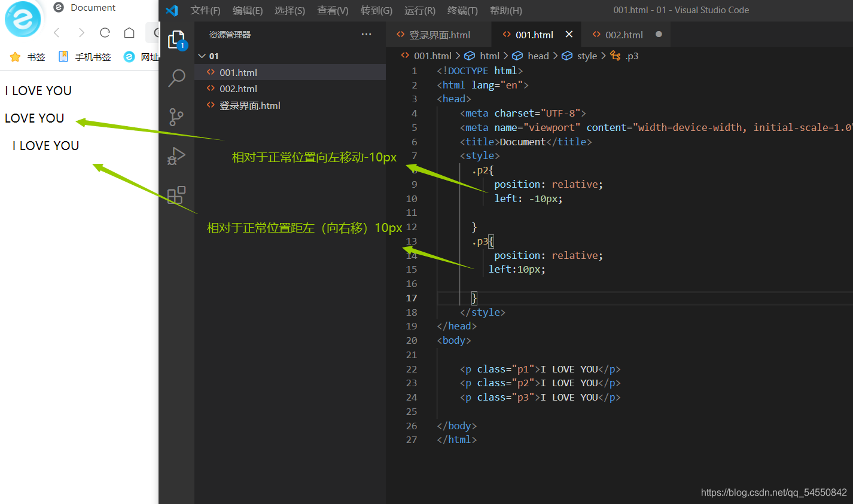Open the 运行(R) menu

click(419, 10)
